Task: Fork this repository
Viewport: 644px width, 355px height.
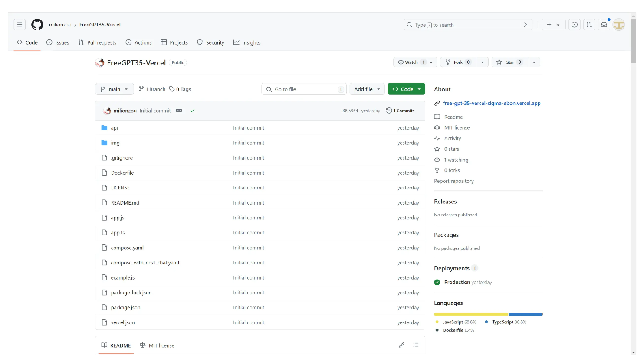Action: click(458, 62)
